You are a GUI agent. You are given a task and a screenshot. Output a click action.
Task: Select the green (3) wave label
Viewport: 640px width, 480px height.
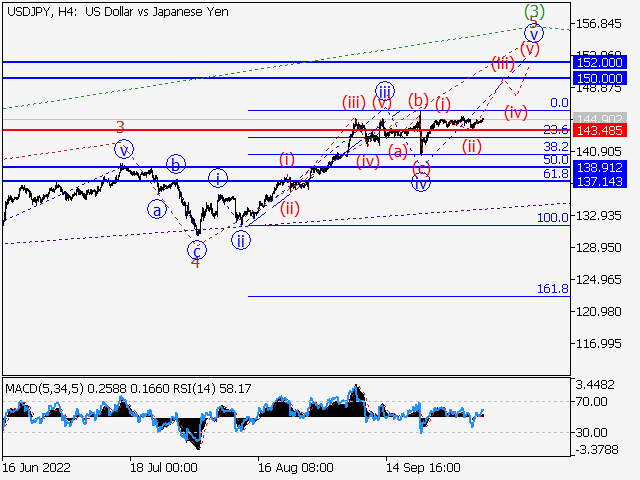[x=534, y=11]
